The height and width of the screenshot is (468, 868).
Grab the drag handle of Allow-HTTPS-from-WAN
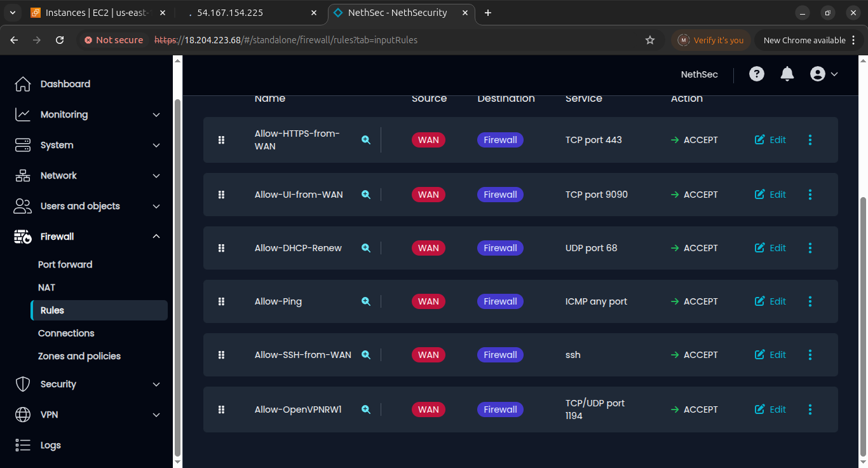click(x=221, y=140)
